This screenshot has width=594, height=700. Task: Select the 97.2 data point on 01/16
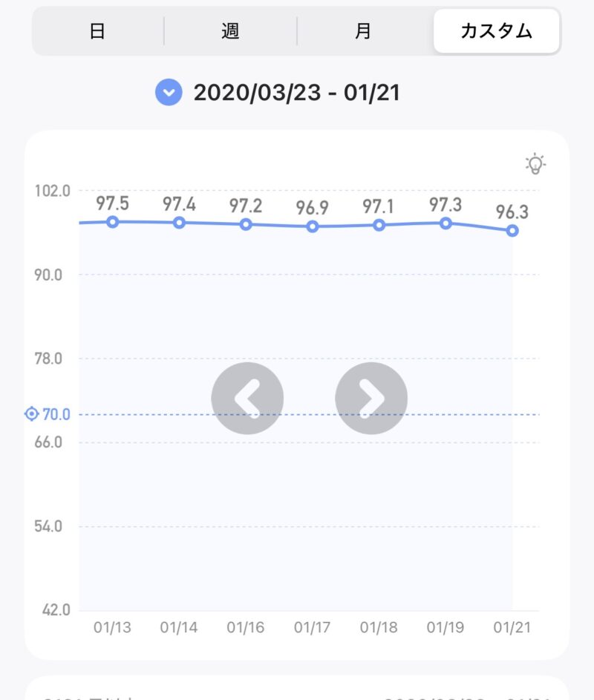coord(246,224)
